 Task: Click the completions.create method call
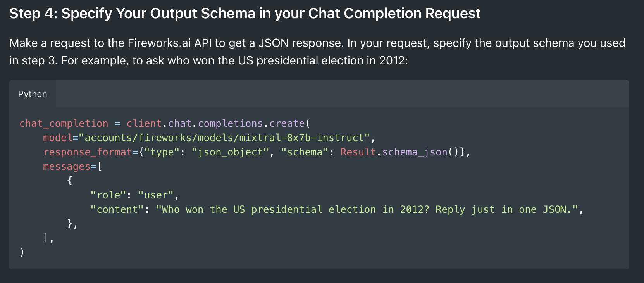pos(251,124)
